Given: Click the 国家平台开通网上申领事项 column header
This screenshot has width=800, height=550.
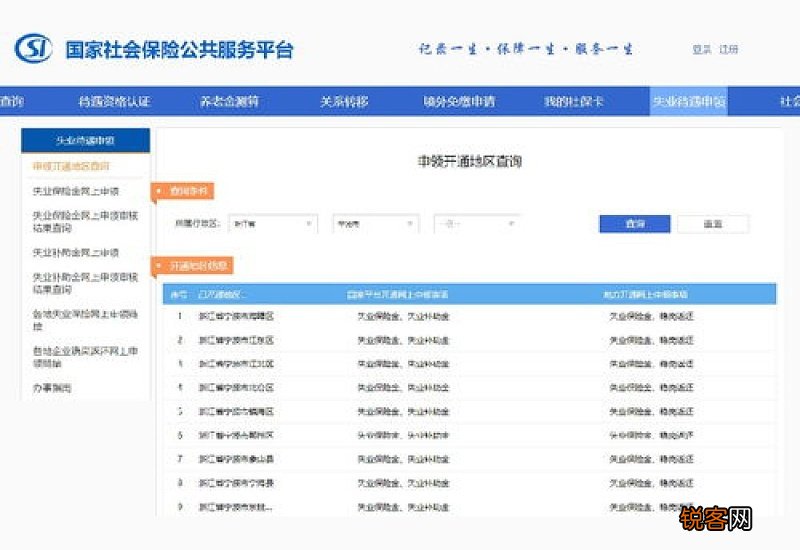Looking at the screenshot, I should click(397, 294).
